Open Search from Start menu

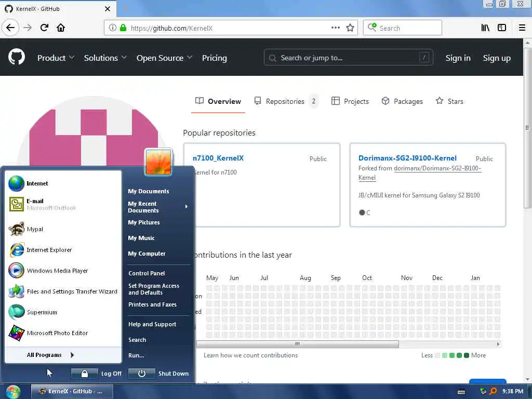click(x=137, y=340)
